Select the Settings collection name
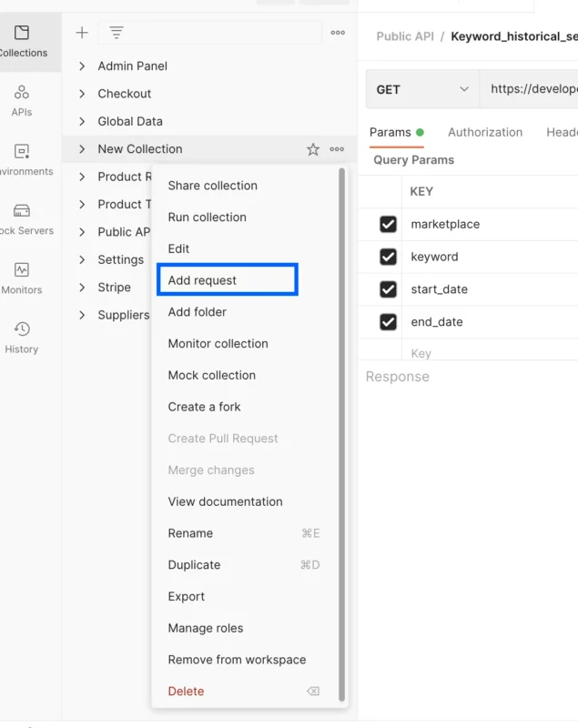The height and width of the screenshot is (728, 578). tap(121, 259)
